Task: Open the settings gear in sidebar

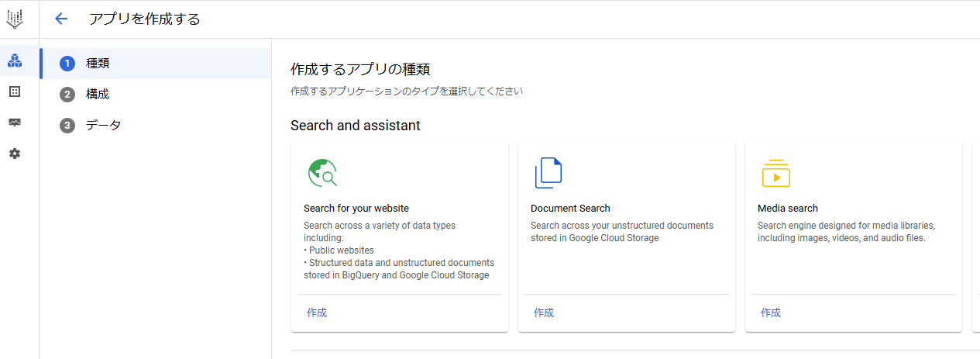Action: pyautogui.click(x=15, y=154)
